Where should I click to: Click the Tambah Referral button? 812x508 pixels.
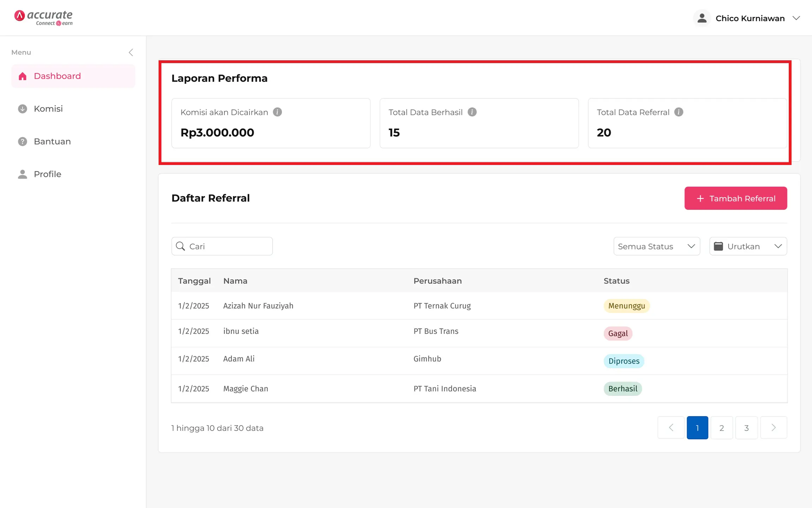pos(736,198)
